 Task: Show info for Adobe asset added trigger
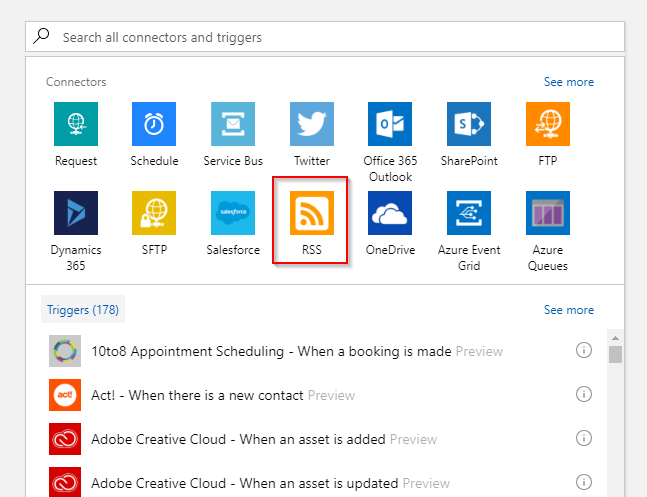click(583, 438)
